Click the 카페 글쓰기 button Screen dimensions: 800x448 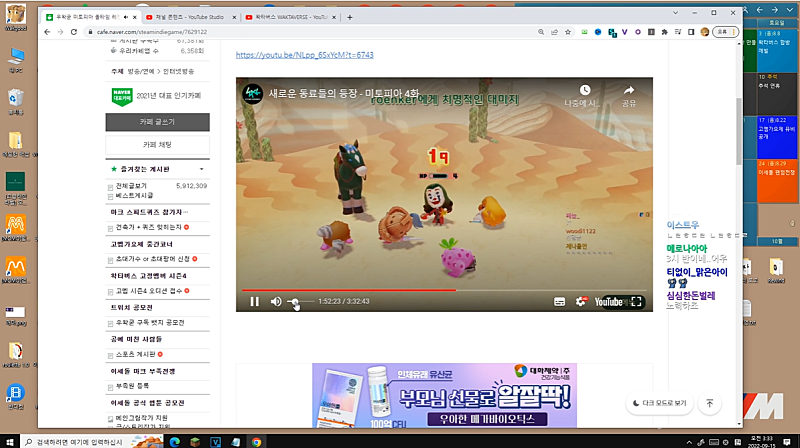157,122
